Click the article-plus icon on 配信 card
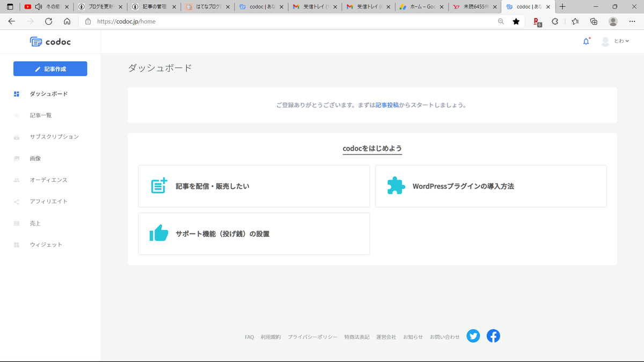The width and height of the screenshot is (644, 362). (159, 186)
